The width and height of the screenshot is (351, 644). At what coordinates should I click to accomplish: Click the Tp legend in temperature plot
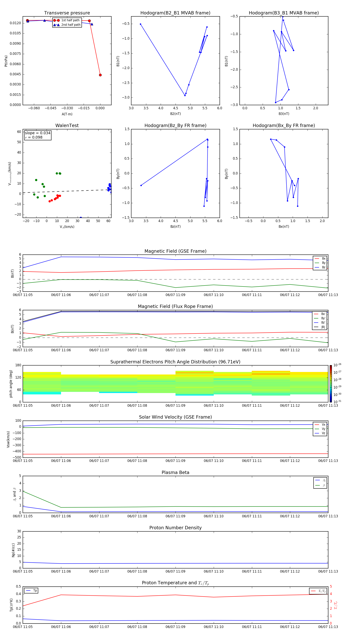[x=31, y=591]
